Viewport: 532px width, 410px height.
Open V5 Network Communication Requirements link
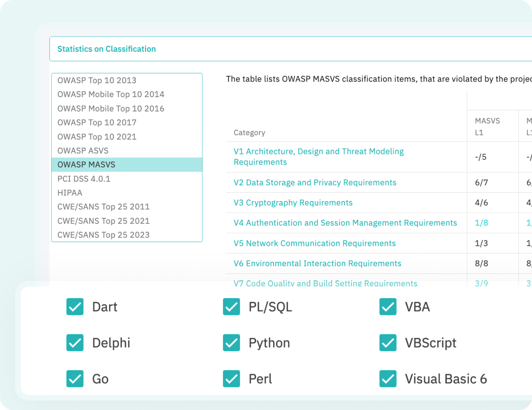click(x=315, y=243)
